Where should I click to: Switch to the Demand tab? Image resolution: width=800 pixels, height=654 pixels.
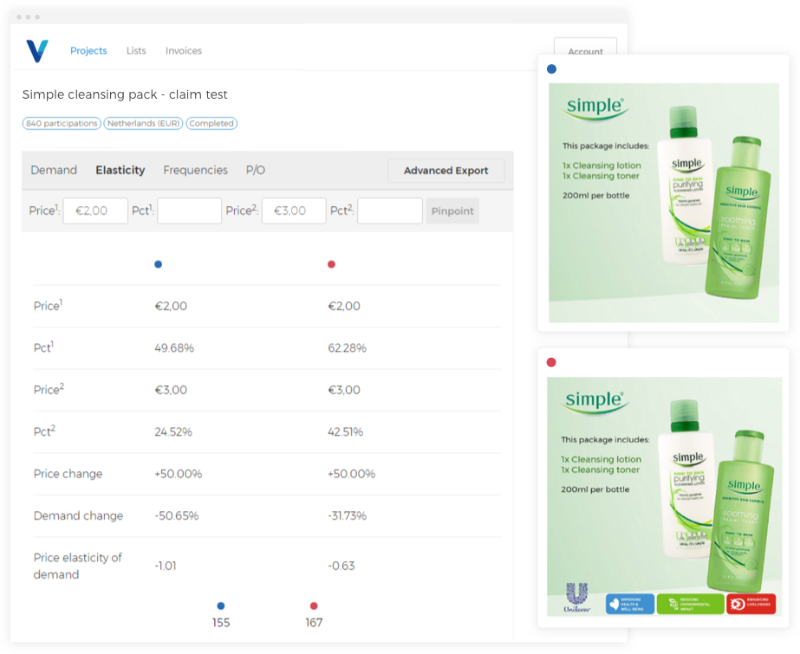[x=54, y=170]
